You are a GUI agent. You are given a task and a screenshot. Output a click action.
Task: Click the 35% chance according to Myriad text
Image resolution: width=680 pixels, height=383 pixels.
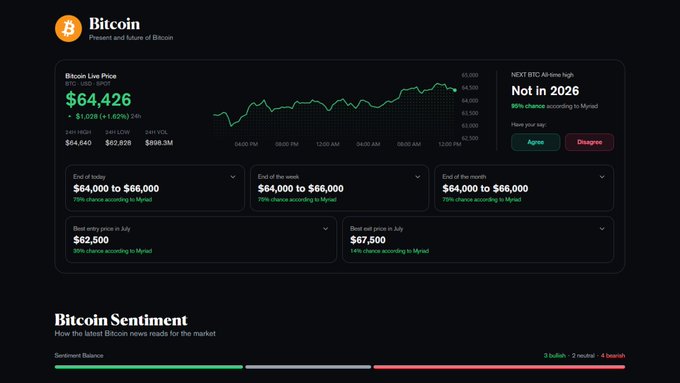[113, 251]
